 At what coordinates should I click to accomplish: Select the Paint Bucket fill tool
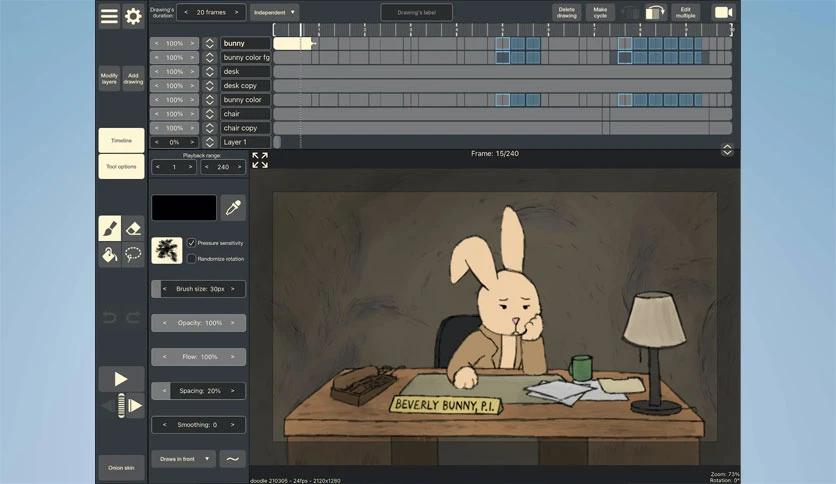pyautogui.click(x=109, y=255)
